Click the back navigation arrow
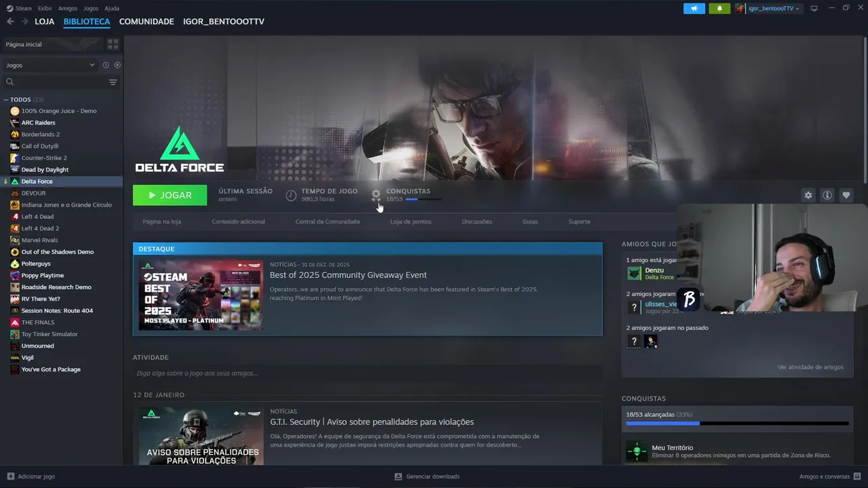The image size is (868, 488). click(10, 22)
